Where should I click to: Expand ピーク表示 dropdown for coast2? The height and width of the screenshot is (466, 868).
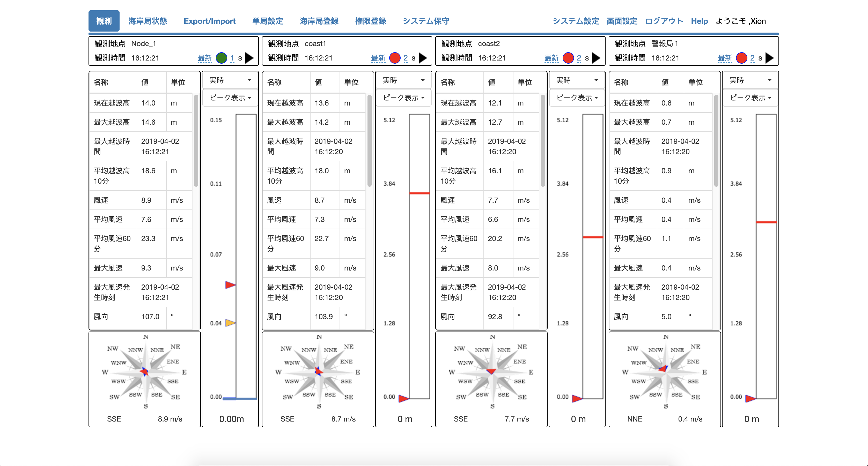(x=577, y=98)
